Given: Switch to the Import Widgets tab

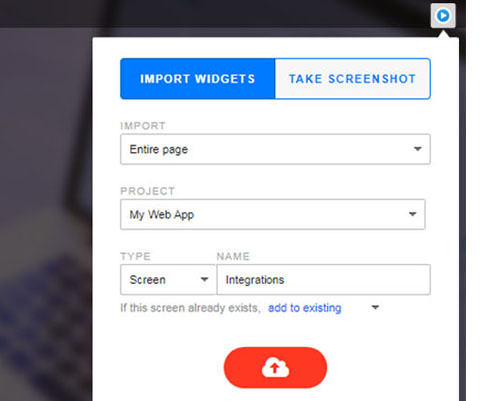Looking at the screenshot, I should [198, 79].
